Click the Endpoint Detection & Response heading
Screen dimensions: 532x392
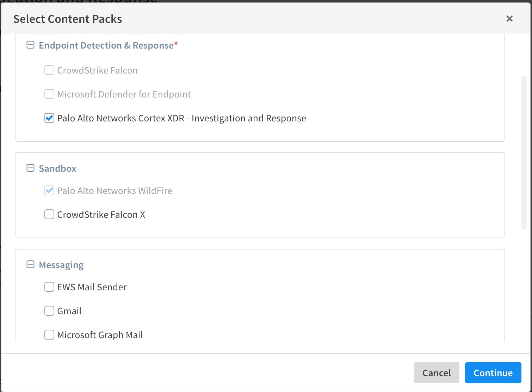click(108, 45)
